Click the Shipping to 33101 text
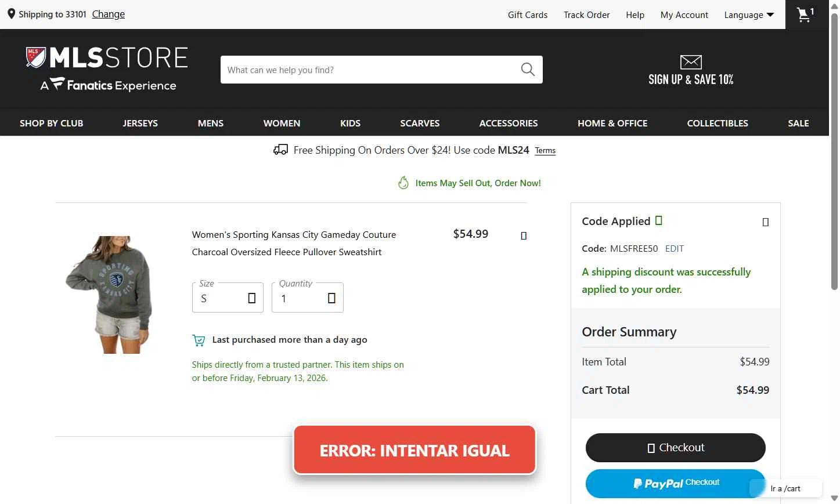 click(x=52, y=14)
